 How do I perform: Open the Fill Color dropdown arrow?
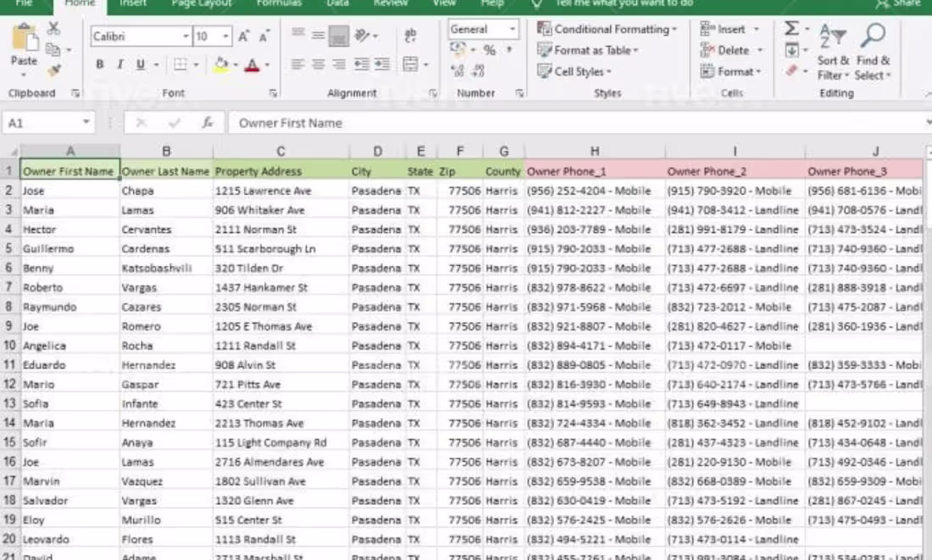236,64
